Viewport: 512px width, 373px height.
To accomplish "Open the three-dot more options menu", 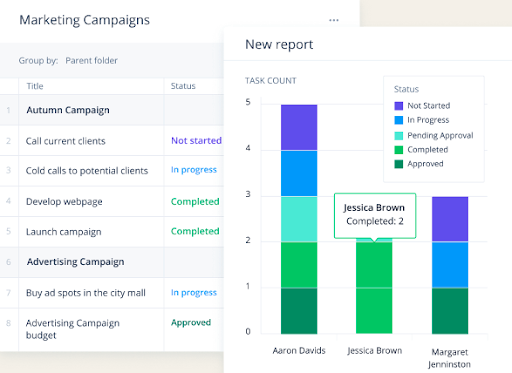I will (x=334, y=20).
